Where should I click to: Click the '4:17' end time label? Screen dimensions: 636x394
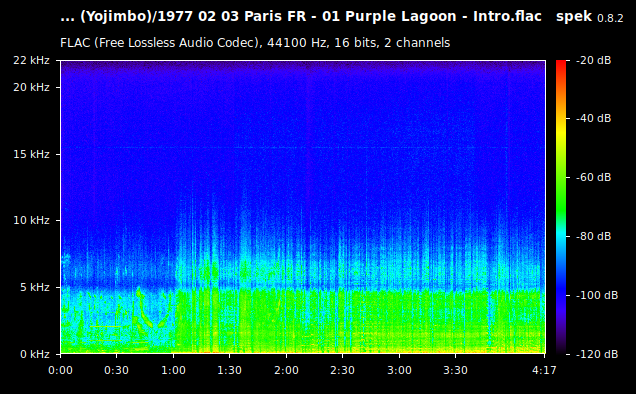pos(544,370)
